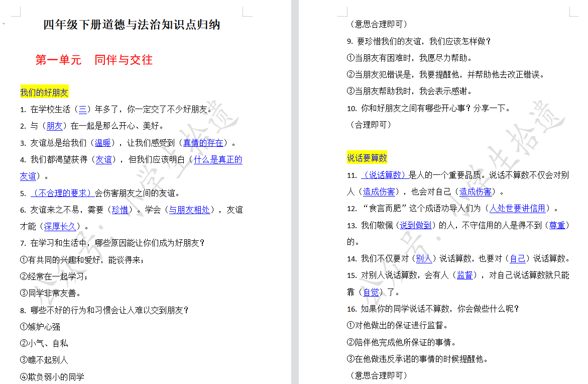Viewport: 588px width, 384px height.
Task: Click question 7 about 成为好朋友 reasons
Action: click(x=112, y=243)
